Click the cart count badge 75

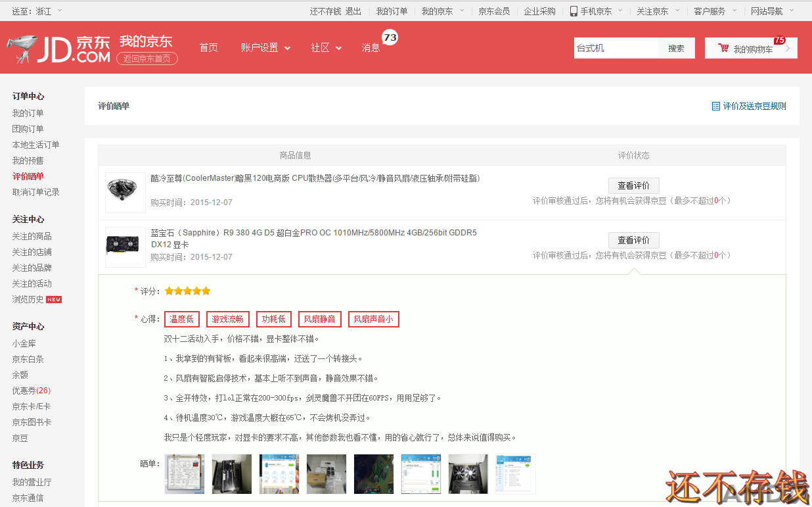(x=780, y=40)
